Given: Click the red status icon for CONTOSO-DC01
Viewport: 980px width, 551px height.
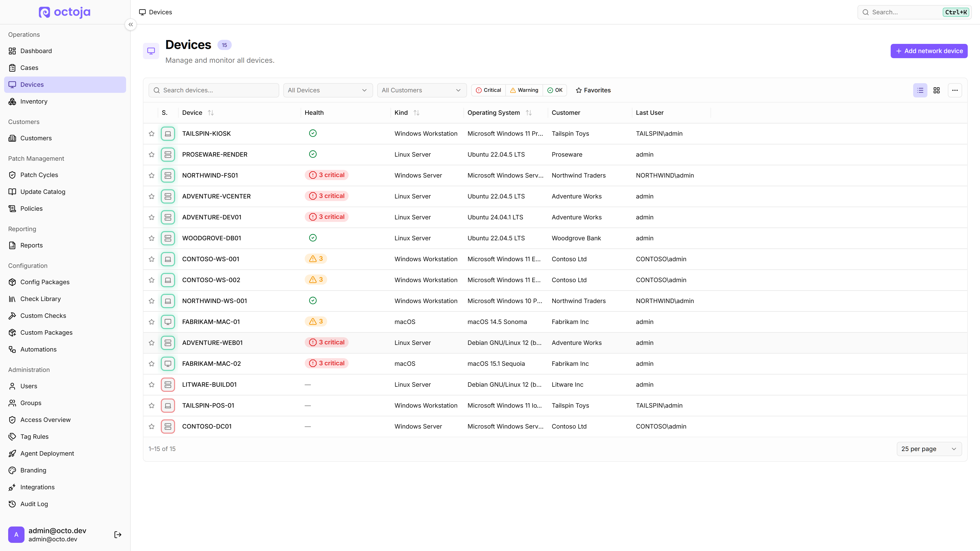Looking at the screenshot, I should pyautogui.click(x=168, y=426).
